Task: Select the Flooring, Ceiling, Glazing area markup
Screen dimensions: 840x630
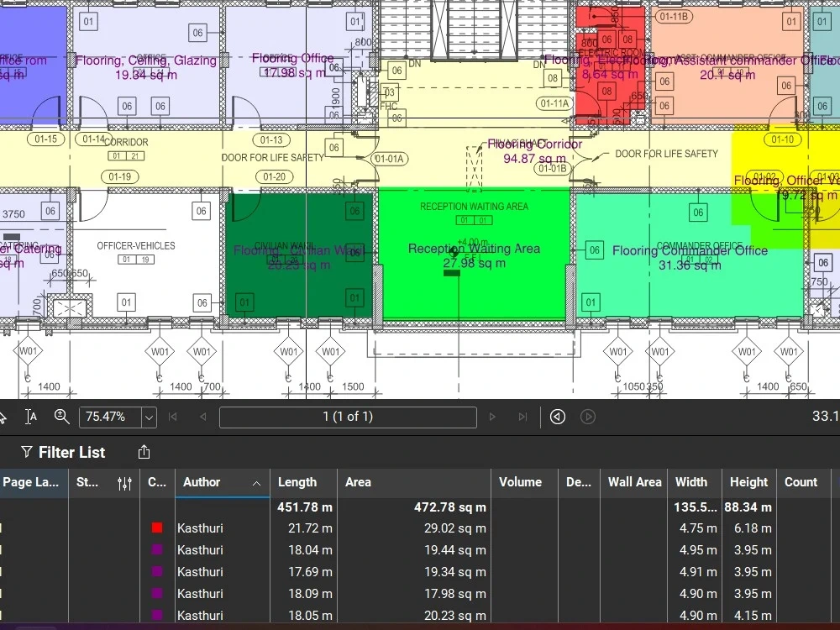Action: (146, 67)
